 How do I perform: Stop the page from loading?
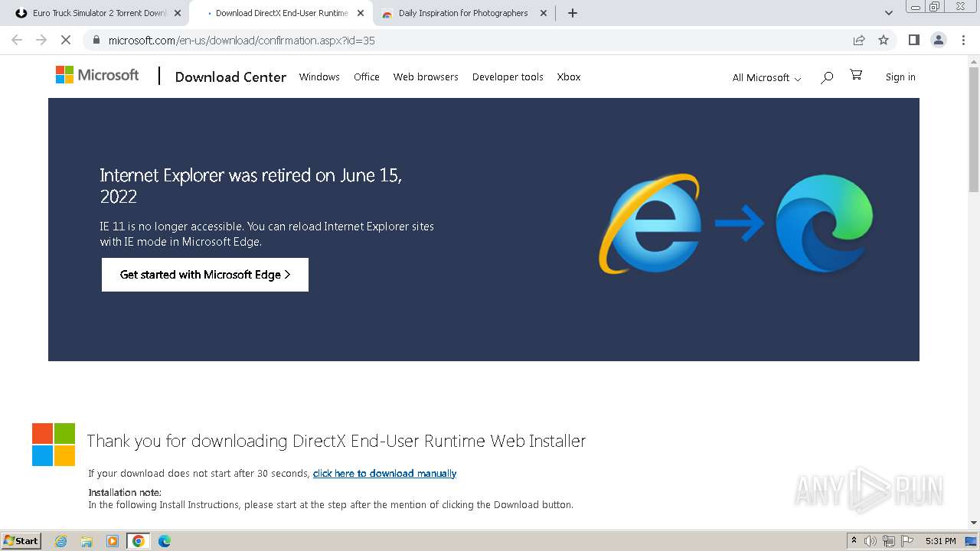click(66, 40)
